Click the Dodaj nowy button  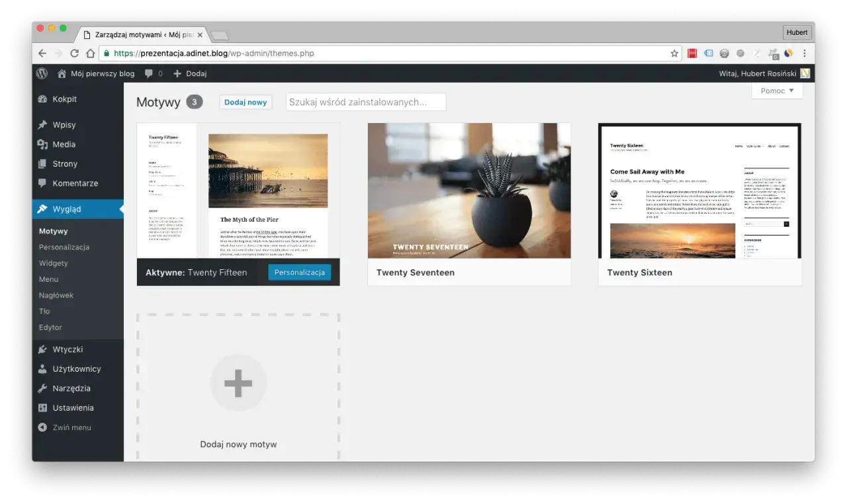pos(245,102)
